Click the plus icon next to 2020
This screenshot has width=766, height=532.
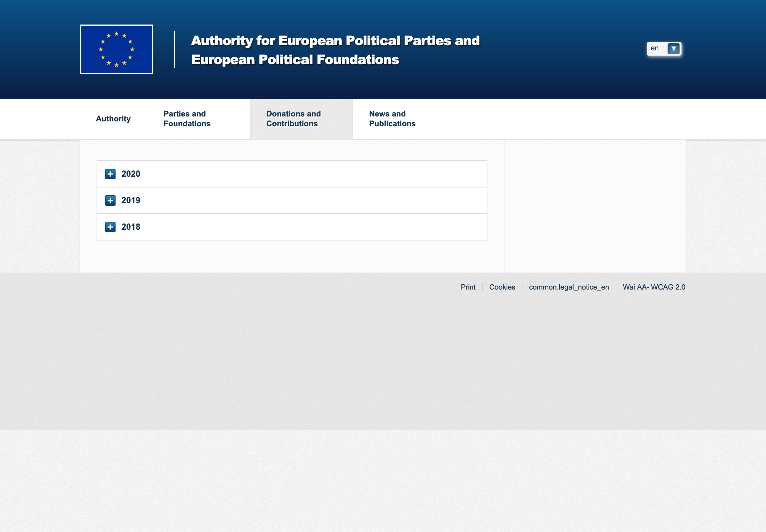[x=110, y=174]
